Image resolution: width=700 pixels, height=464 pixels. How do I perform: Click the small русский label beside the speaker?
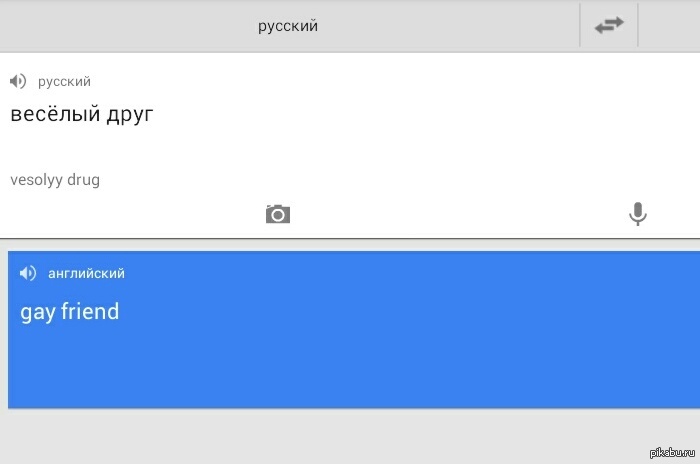click(x=64, y=81)
